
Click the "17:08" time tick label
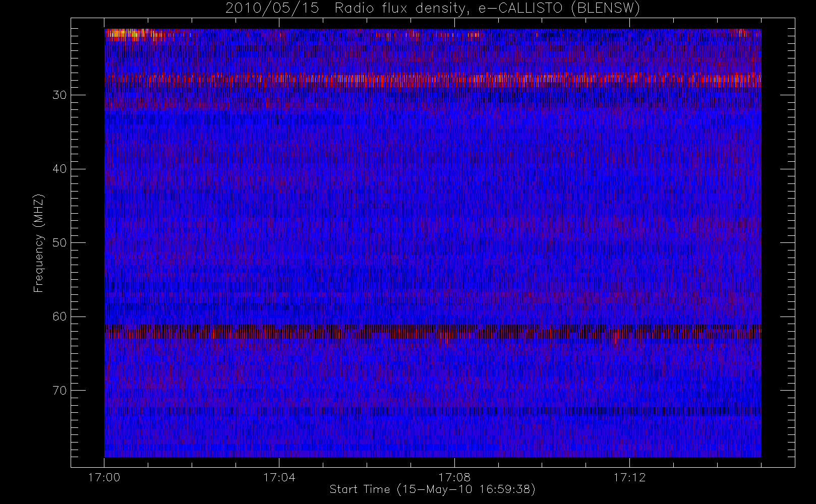pos(454,477)
